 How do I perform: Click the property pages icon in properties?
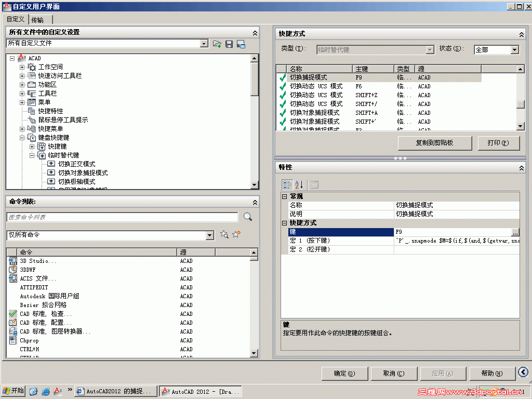(314, 185)
